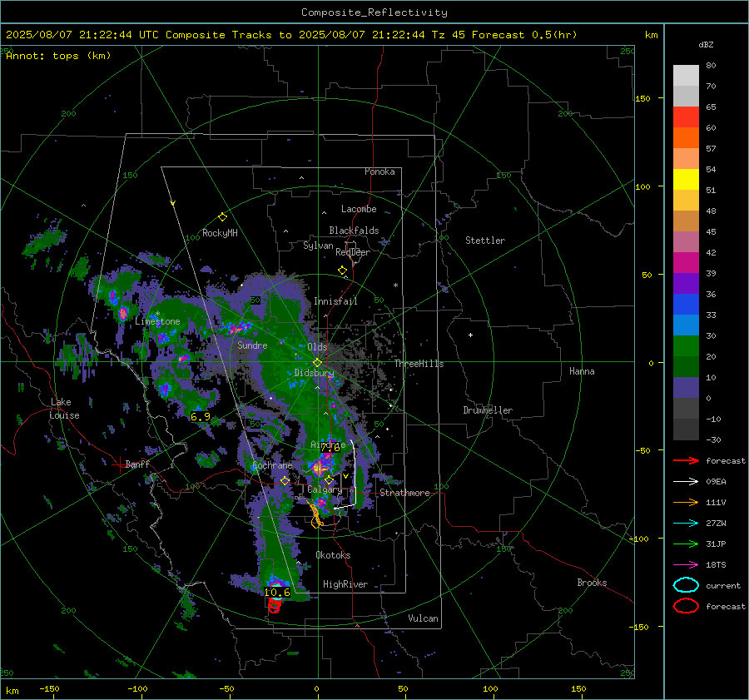749x700 pixels.
Task: Click the yellow arrow marker above RockyMH
Action: (x=173, y=203)
